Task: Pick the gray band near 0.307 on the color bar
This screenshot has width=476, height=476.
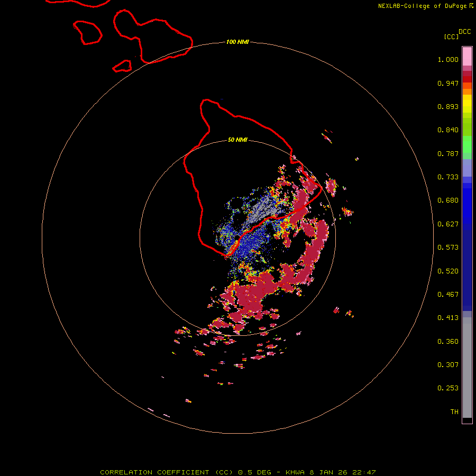Action: tap(467, 368)
